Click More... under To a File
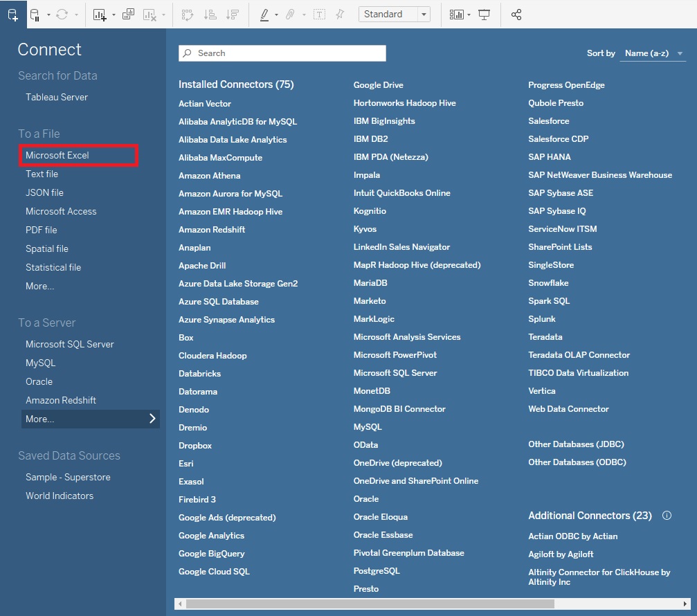 pyautogui.click(x=40, y=286)
